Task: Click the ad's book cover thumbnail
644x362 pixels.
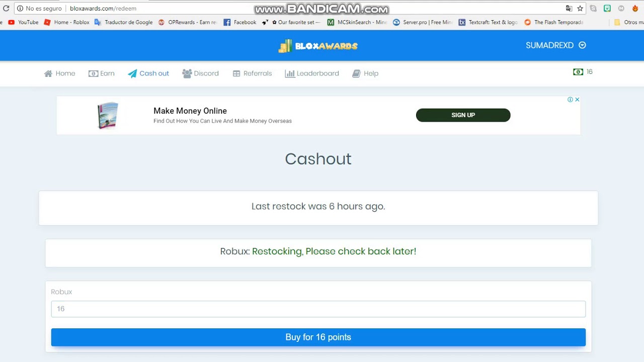Action: (x=107, y=116)
